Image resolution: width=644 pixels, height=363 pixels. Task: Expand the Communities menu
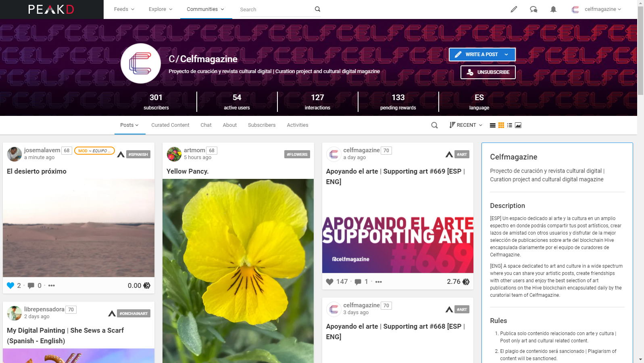(206, 9)
